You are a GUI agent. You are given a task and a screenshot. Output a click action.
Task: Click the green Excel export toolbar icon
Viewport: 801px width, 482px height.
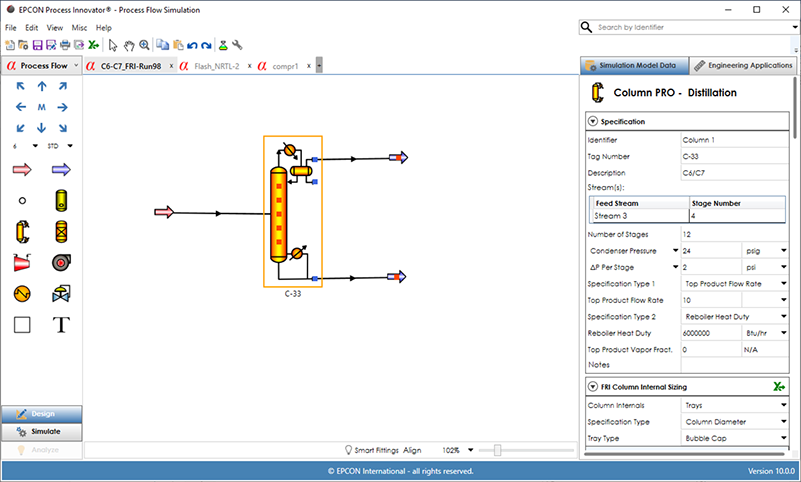click(93, 45)
